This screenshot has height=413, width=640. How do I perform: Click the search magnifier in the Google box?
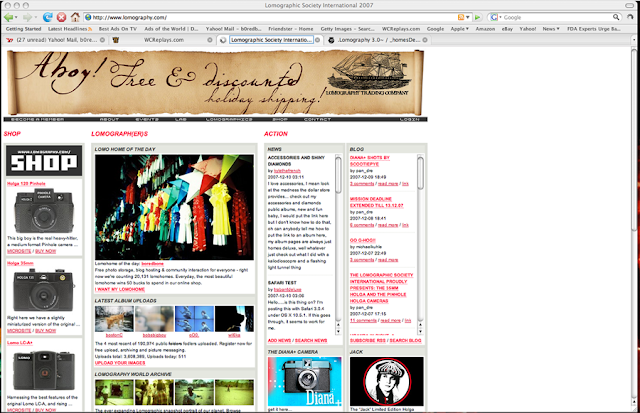(x=616, y=17)
